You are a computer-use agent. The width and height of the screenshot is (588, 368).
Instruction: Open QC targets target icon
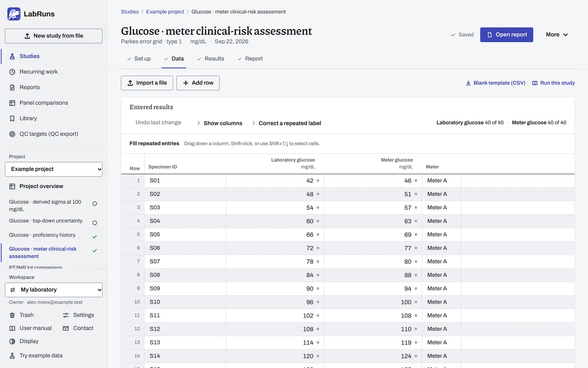(12, 134)
